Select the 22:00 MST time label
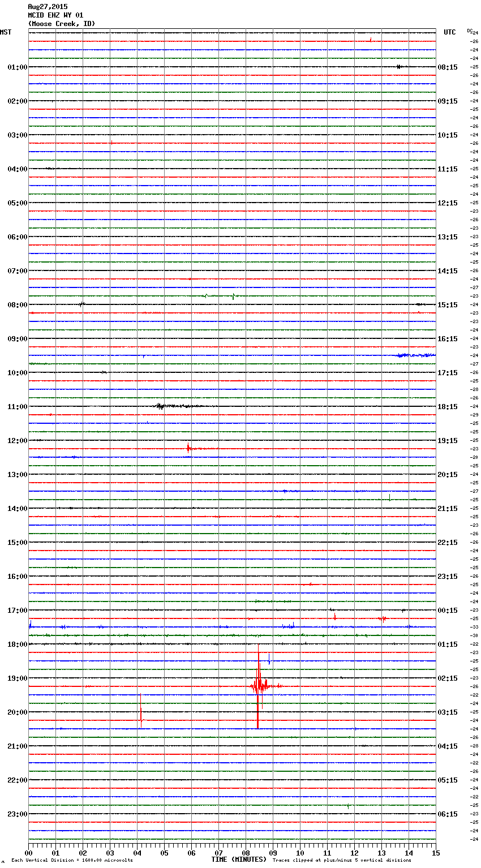The height and width of the screenshot is (868, 481). pos(18,780)
